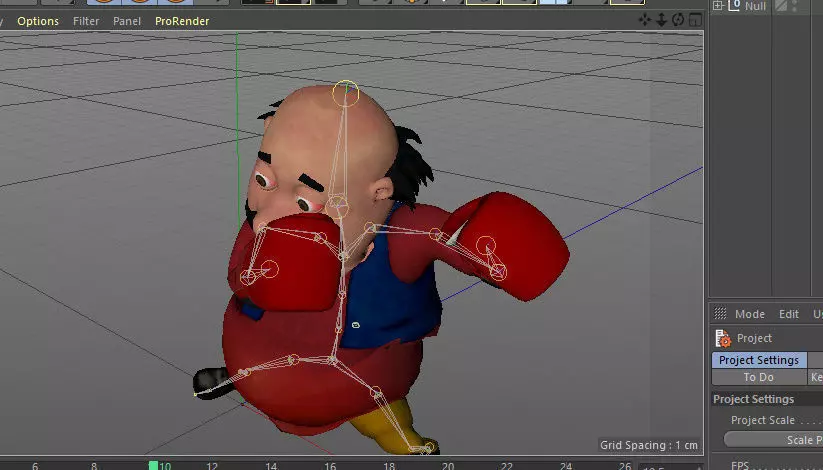Image resolution: width=823 pixels, height=470 pixels.
Task: Click the toggle active view layout icon
Action: (x=695, y=20)
